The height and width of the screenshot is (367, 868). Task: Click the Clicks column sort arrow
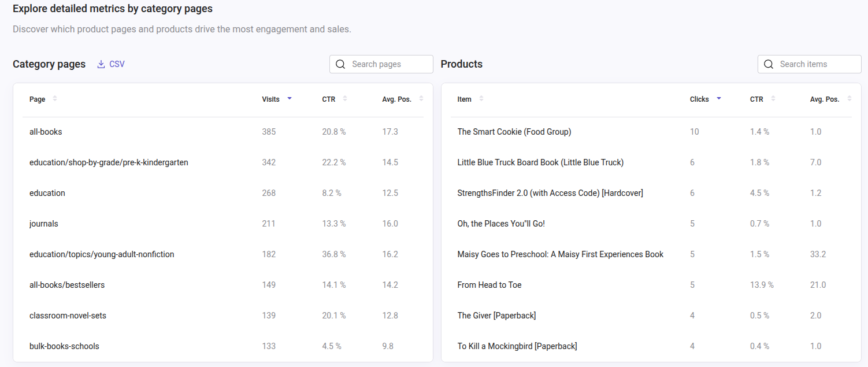click(719, 99)
